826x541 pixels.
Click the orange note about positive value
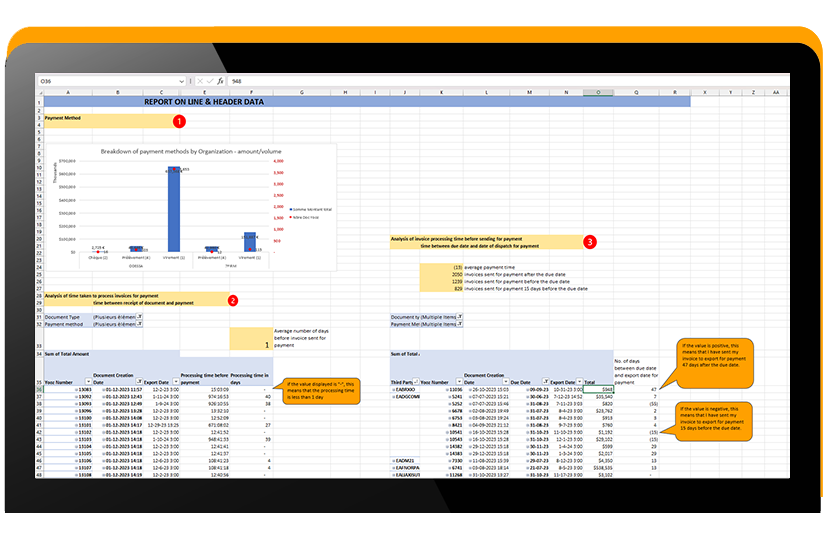pyautogui.click(x=715, y=363)
